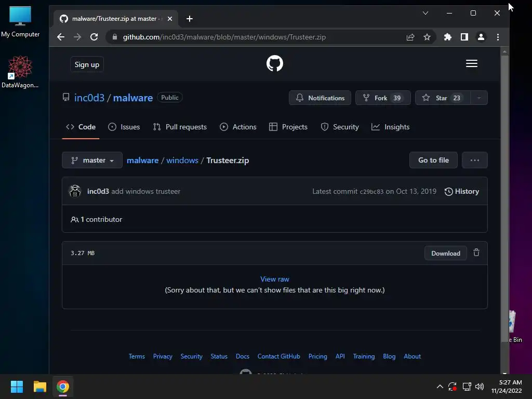Open a new browser tab
The image size is (532, 399).
click(190, 19)
